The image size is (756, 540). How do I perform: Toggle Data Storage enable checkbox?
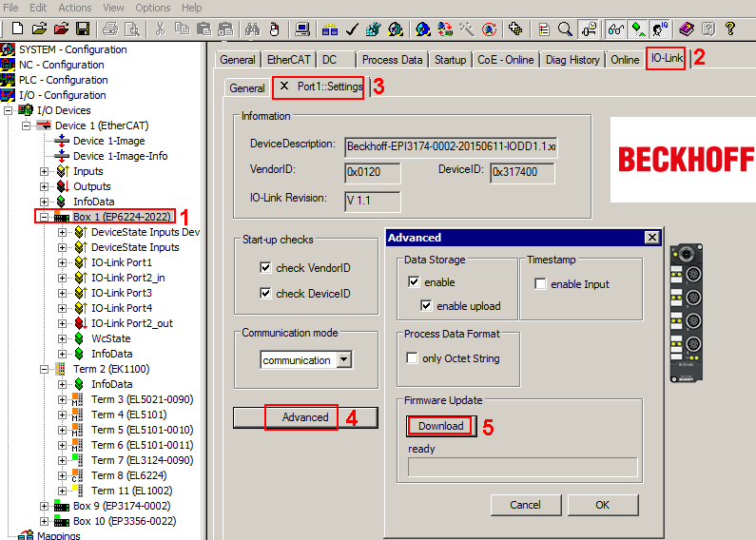[x=414, y=281]
